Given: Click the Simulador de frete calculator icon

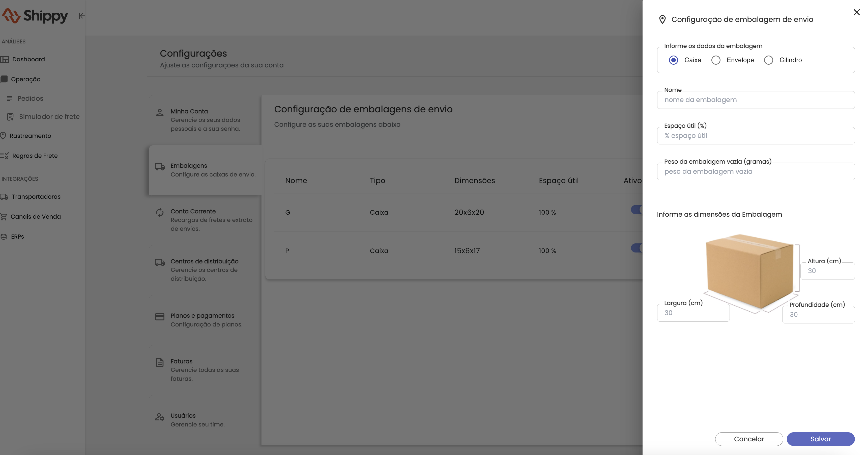Looking at the screenshot, I should [10, 117].
